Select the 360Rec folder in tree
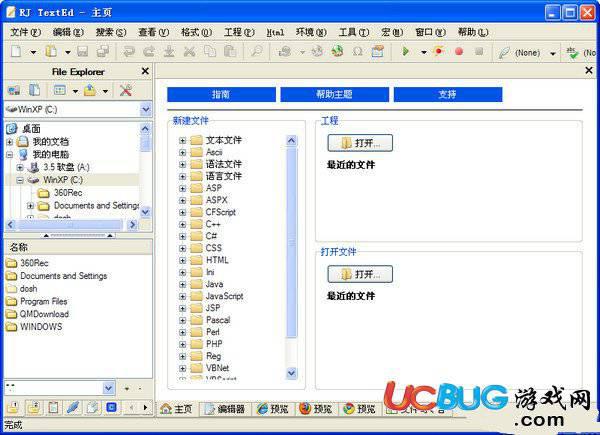 [68, 193]
